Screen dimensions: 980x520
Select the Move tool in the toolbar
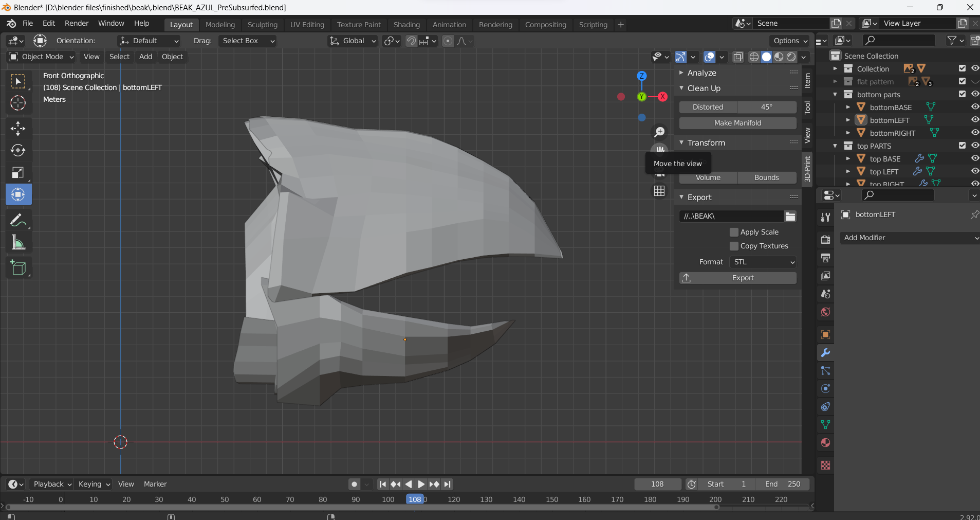coord(18,129)
